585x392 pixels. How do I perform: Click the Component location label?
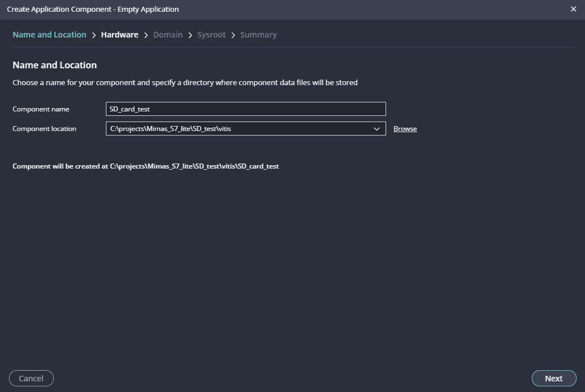pyautogui.click(x=44, y=129)
